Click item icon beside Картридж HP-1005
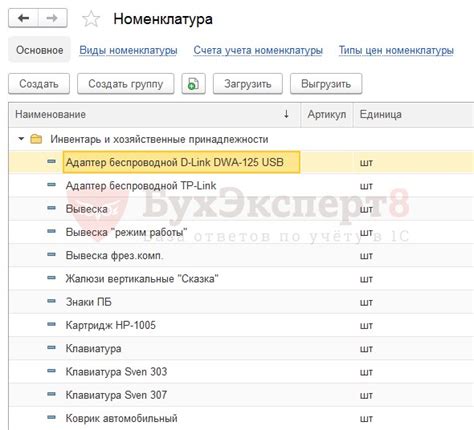The image size is (474, 430). 51,324
